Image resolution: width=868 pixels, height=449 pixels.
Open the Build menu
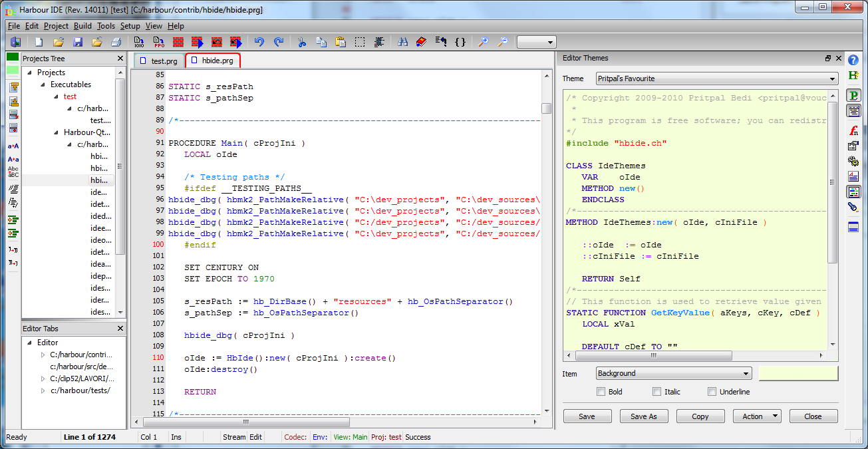(82, 26)
